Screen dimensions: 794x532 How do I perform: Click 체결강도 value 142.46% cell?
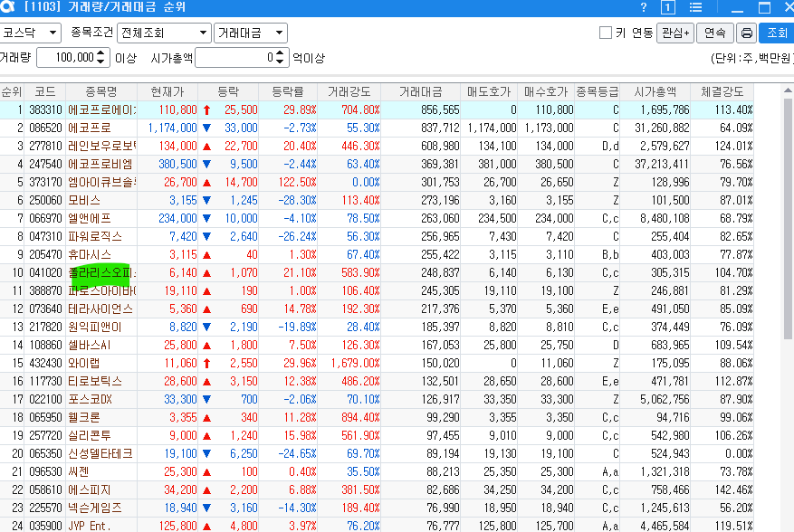click(733, 490)
